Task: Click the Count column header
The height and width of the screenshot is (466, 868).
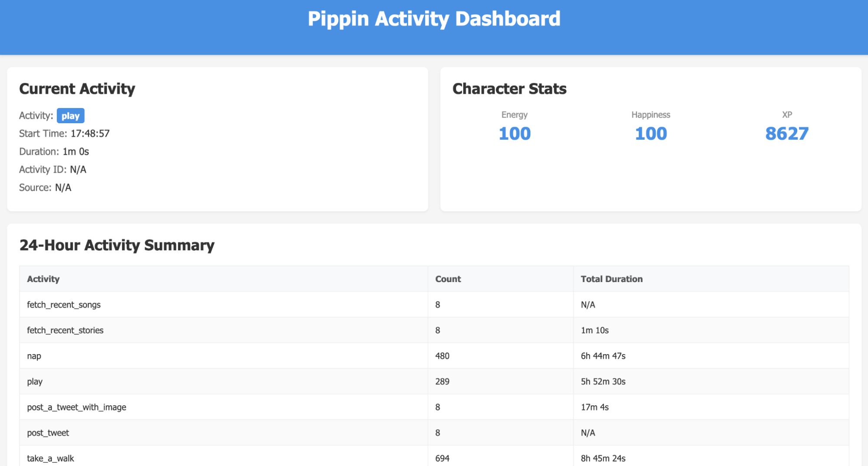Action: click(x=448, y=279)
